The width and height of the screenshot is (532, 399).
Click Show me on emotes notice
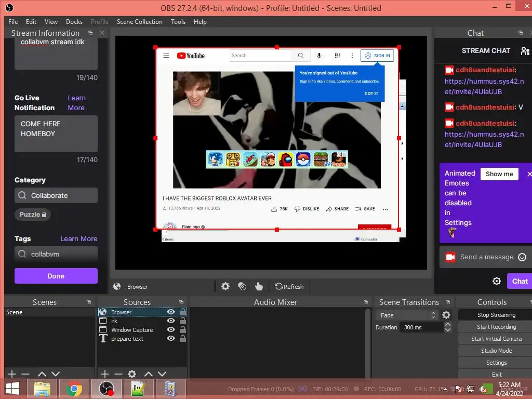[499, 174]
